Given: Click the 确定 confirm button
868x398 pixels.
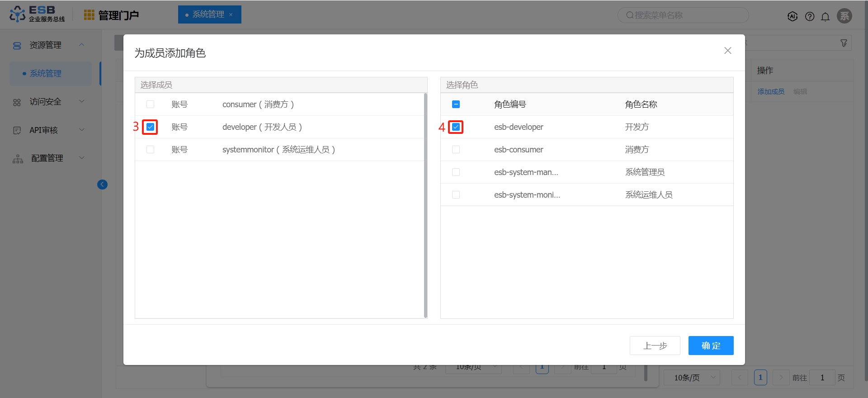Looking at the screenshot, I should [x=711, y=346].
